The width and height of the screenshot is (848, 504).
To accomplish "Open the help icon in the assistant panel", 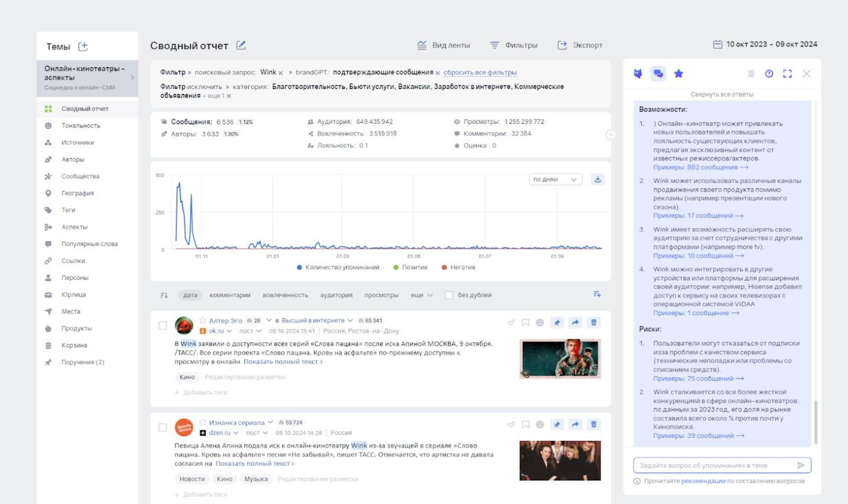I will tap(769, 74).
